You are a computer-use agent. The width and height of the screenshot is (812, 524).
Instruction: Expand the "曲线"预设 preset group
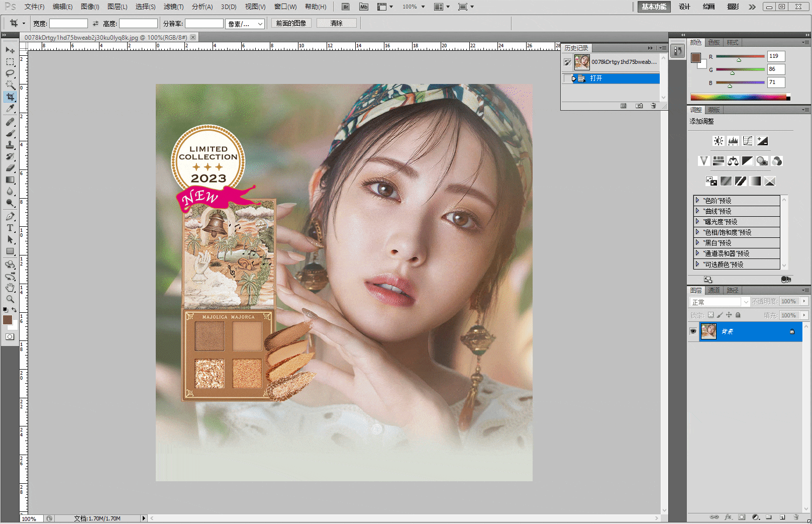[x=697, y=211]
